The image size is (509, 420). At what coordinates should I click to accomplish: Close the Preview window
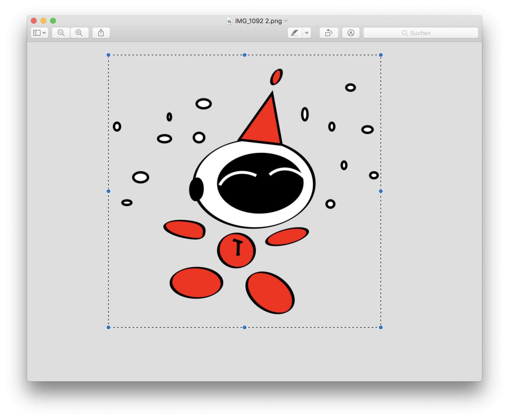coord(34,21)
